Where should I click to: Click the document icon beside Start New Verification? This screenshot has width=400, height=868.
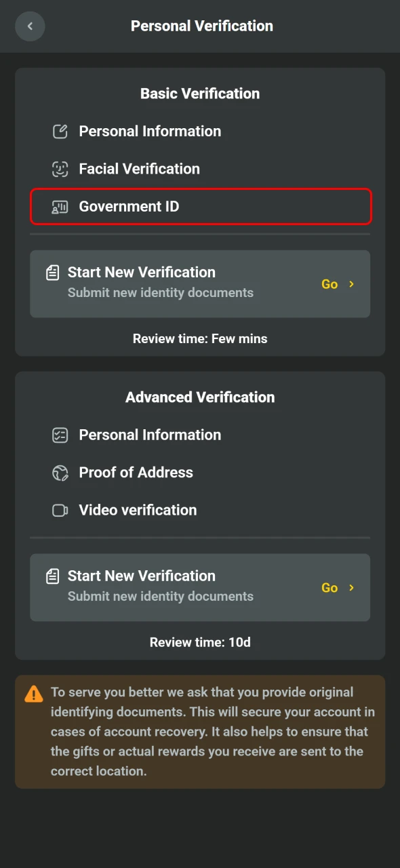(x=53, y=272)
